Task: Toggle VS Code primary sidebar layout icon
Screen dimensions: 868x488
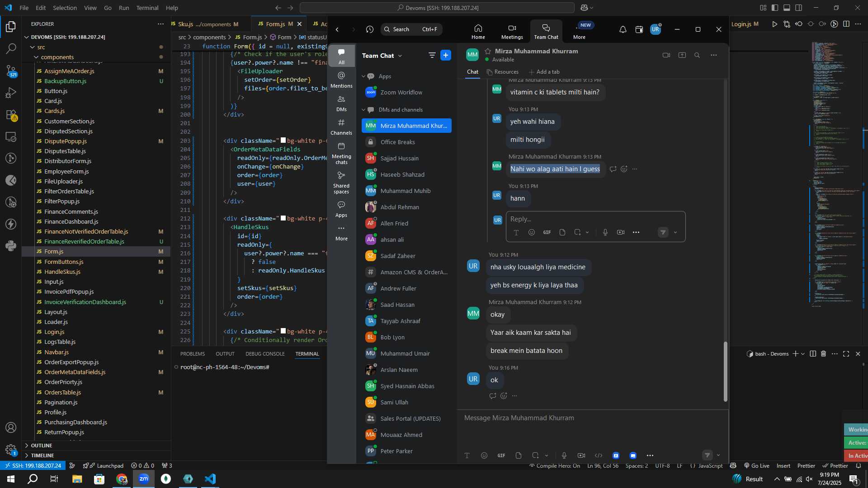Action: 775,8
